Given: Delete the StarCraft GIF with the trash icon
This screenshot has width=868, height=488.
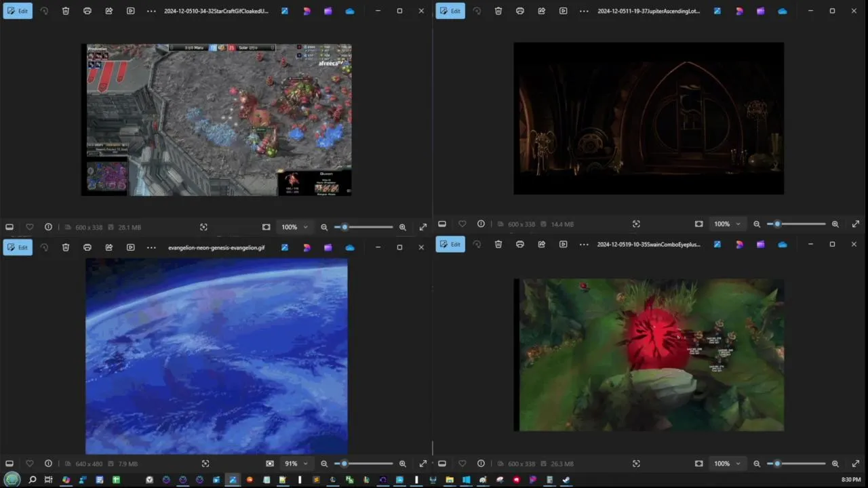Looking at the screenshot, I should [66, 11].
